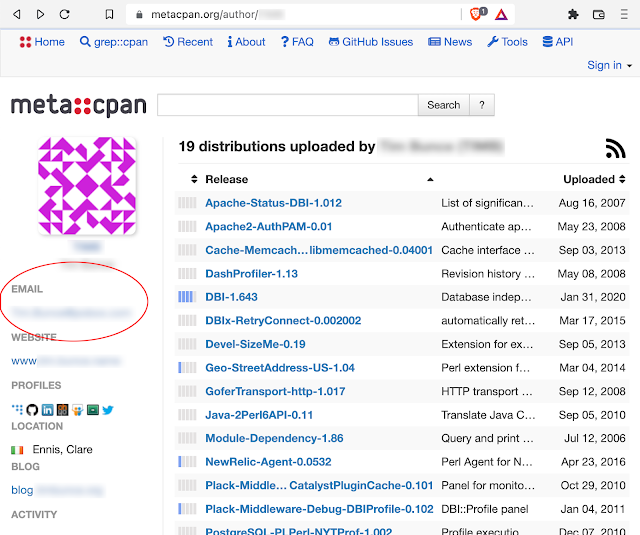Open Tools in the navbar
This screenshot has height=535, width=640.
tap(507, 42)
